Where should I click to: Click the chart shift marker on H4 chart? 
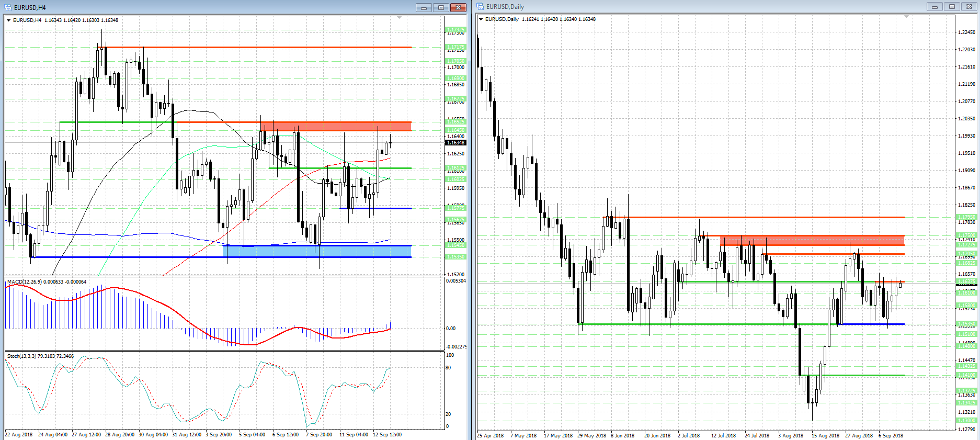click(400, 18)
